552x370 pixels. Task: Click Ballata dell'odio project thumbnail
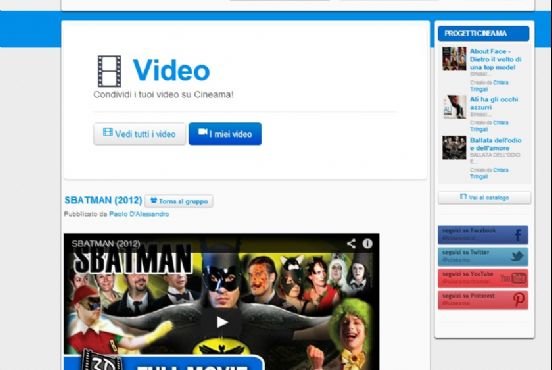(454, 148)
